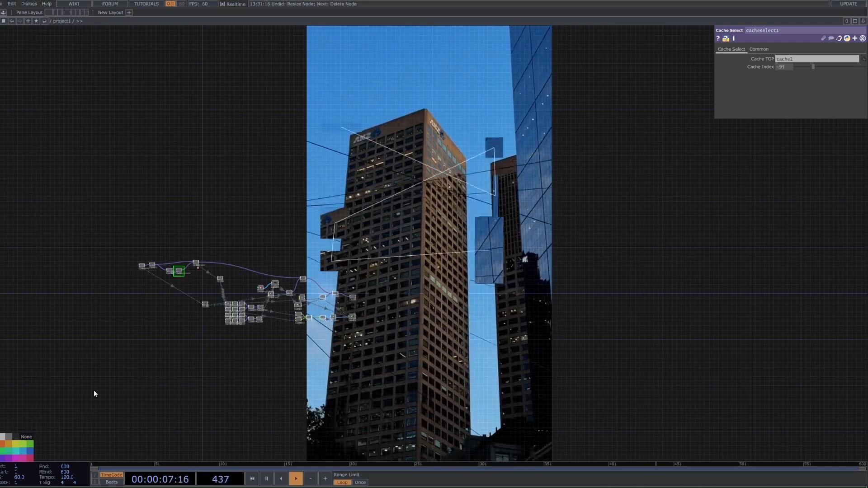Screen dimensions: 868x488
Task: Pause timeline playback
Action: [x=267, y=479]
